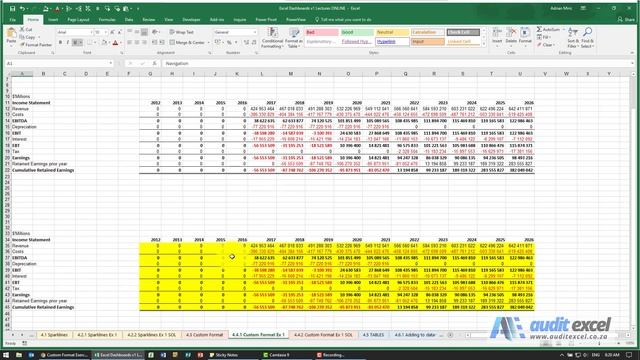
Task: Align text to the right
Action: [144, 42]
